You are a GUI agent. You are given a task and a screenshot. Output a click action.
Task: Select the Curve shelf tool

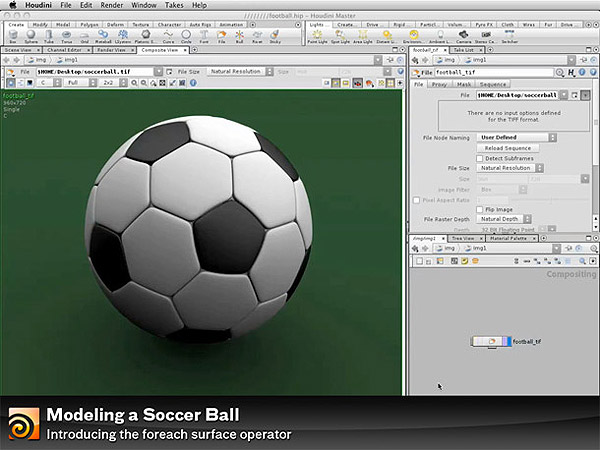point(168,37)
